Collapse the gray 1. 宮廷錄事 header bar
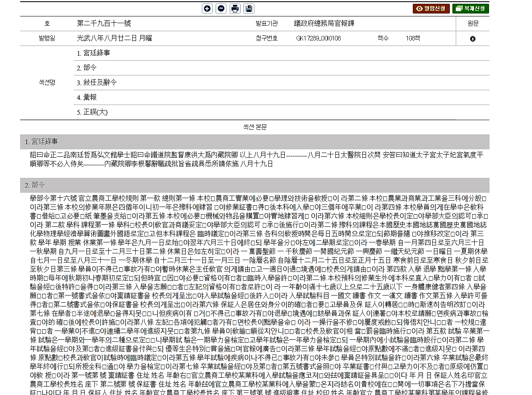Viewport: 532px width, 395px height. tap(254, 142)
